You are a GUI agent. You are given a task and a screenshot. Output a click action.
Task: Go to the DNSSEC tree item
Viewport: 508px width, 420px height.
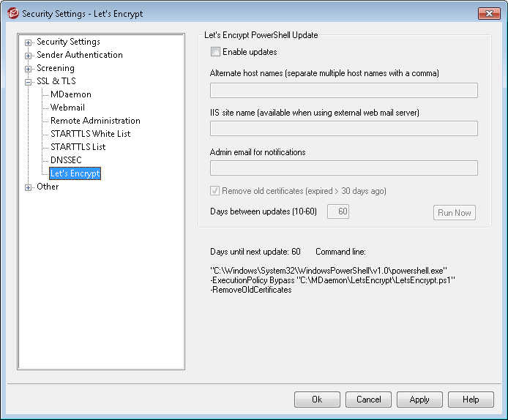[x=67, y=160]
